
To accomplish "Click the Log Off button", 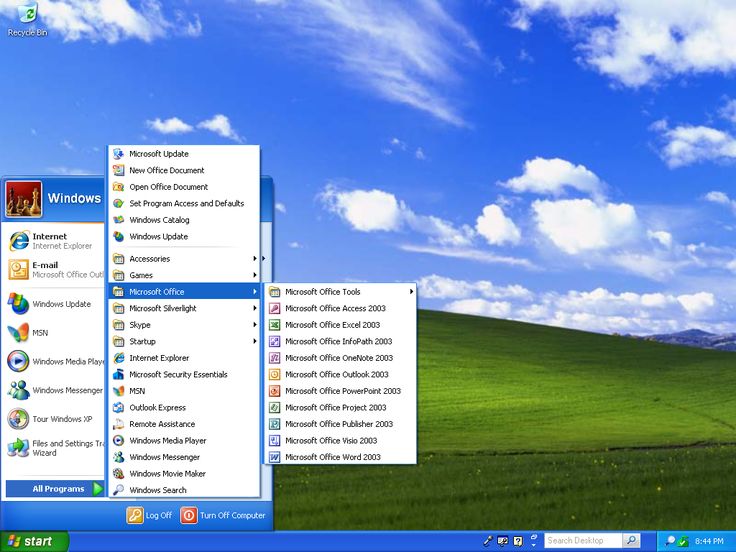I will tap(149, 515).
